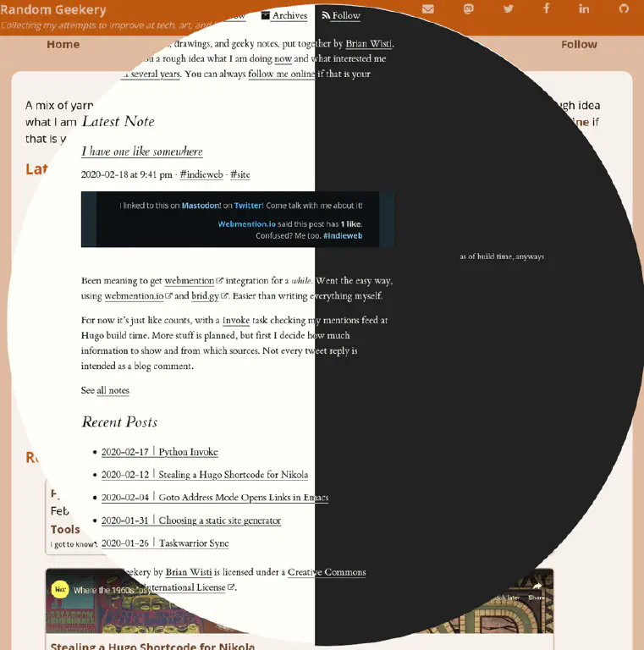Click the #site tag link
The height and width of the screenshot is (650, 644).
(240, 174)
